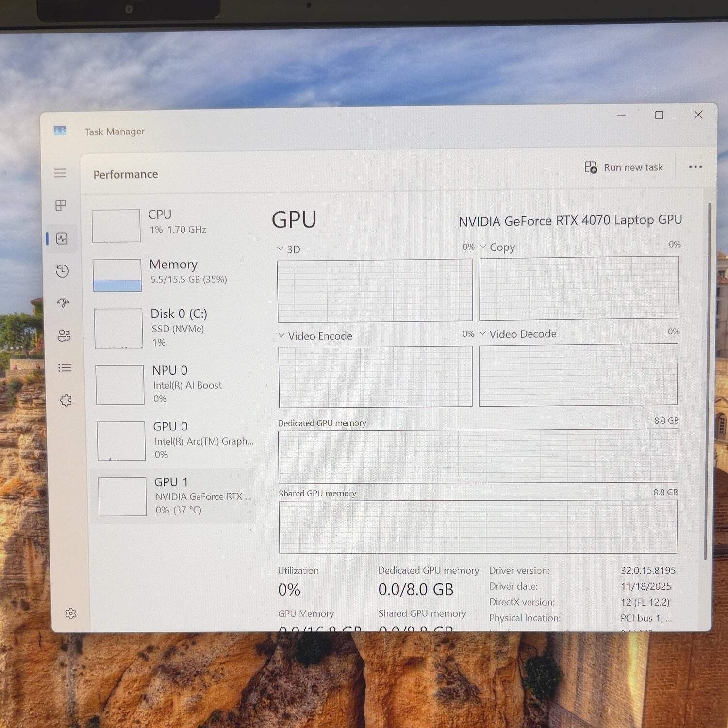Click the 8.8 GB shared memory max label
This screenshot has width=728, height=728.
[x=665, y=492]
